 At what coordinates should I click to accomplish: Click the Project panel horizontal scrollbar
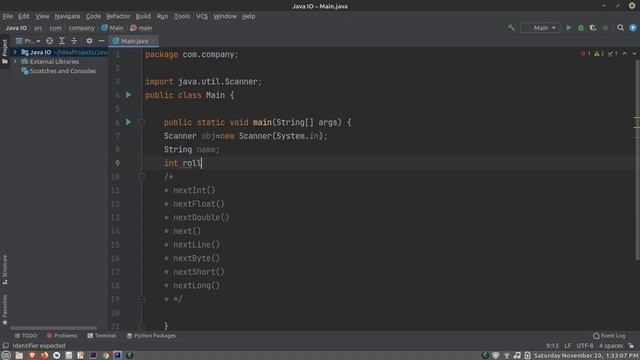coord(53,328)
